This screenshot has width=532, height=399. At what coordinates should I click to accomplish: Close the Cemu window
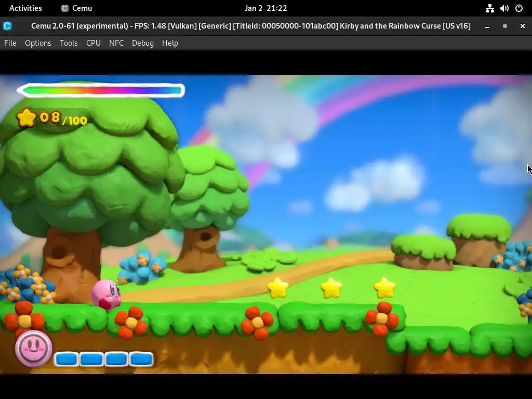click(523, 26)
